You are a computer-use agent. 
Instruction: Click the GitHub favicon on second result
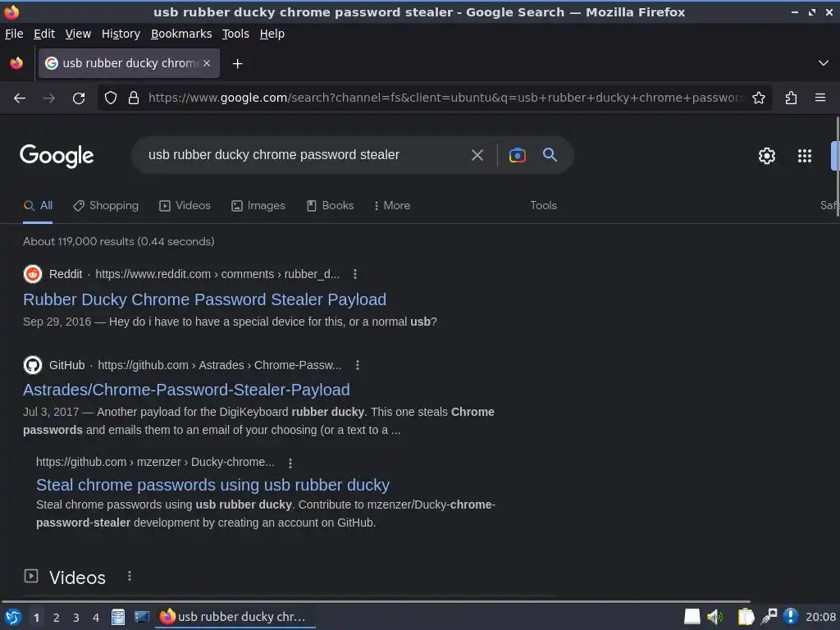(x=33, y=365)
